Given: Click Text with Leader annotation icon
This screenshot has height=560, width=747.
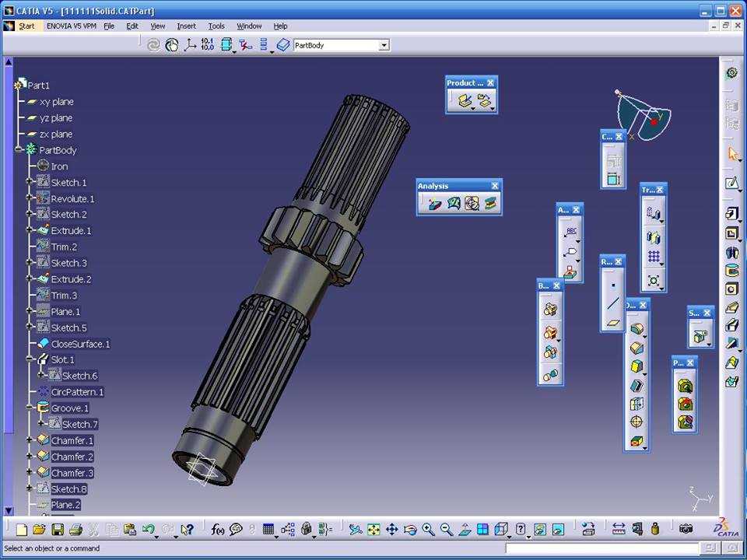Looking at the screenshot, I should tap(570, 233).
